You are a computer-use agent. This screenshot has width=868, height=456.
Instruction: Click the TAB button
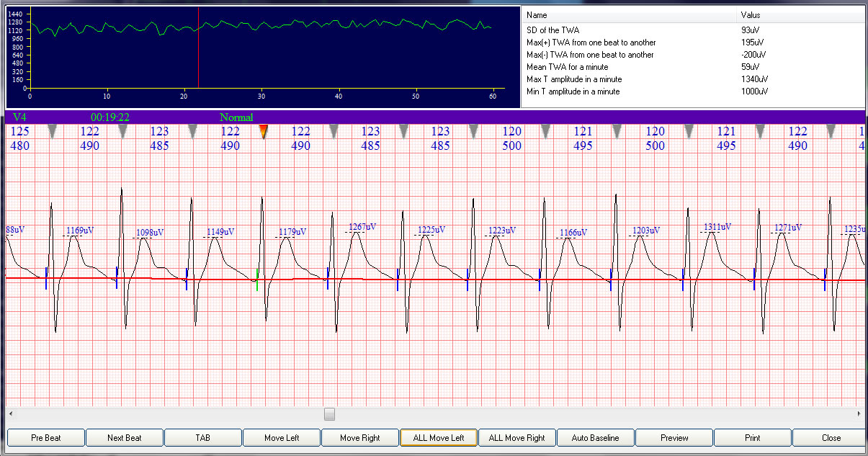click(202, 437)
